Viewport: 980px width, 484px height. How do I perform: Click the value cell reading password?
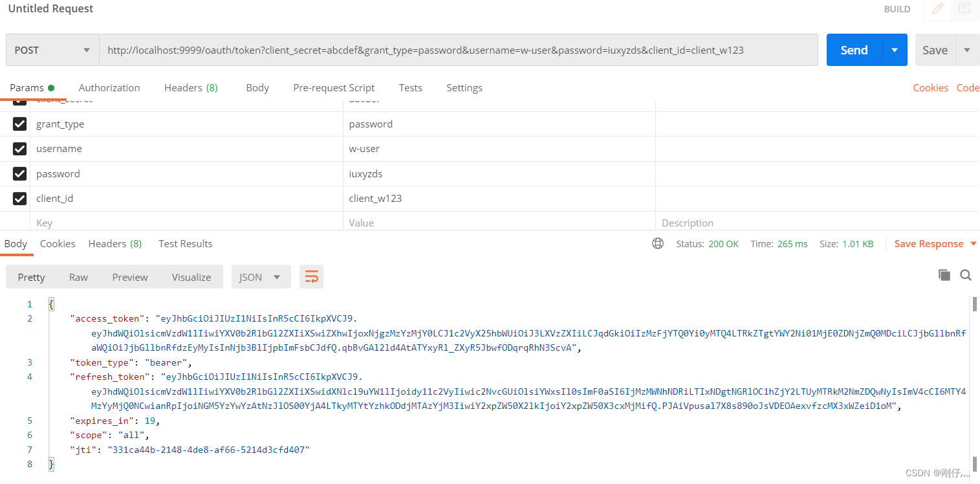(x=499, y=124)
